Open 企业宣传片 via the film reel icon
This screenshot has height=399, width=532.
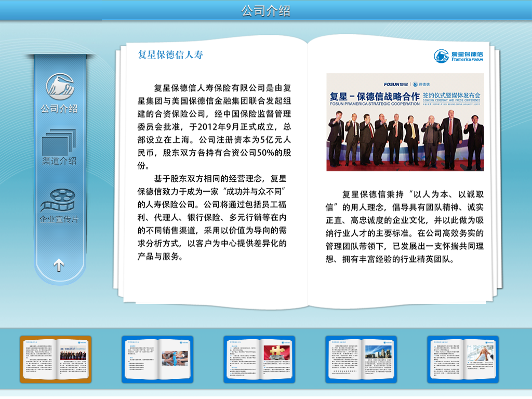click(58, 201)
